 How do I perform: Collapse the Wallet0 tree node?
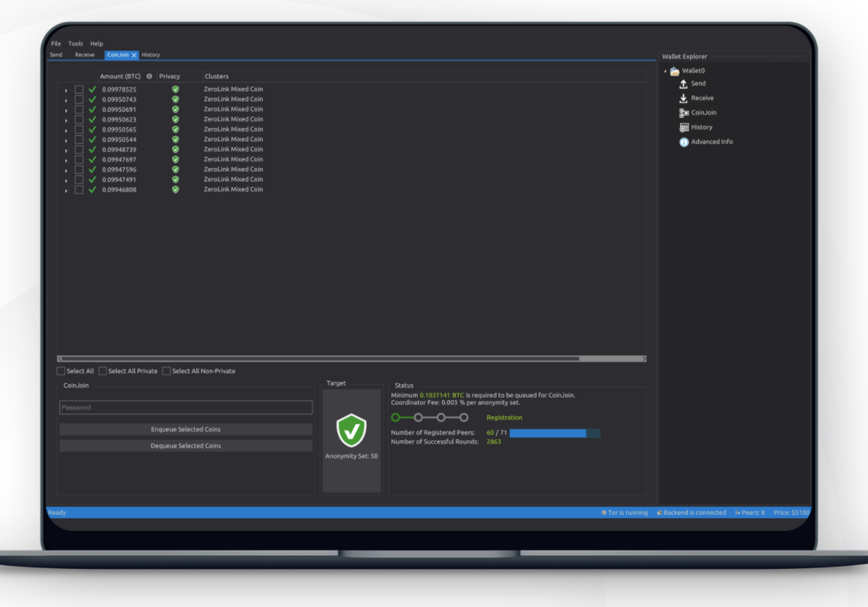pos(665,70)
